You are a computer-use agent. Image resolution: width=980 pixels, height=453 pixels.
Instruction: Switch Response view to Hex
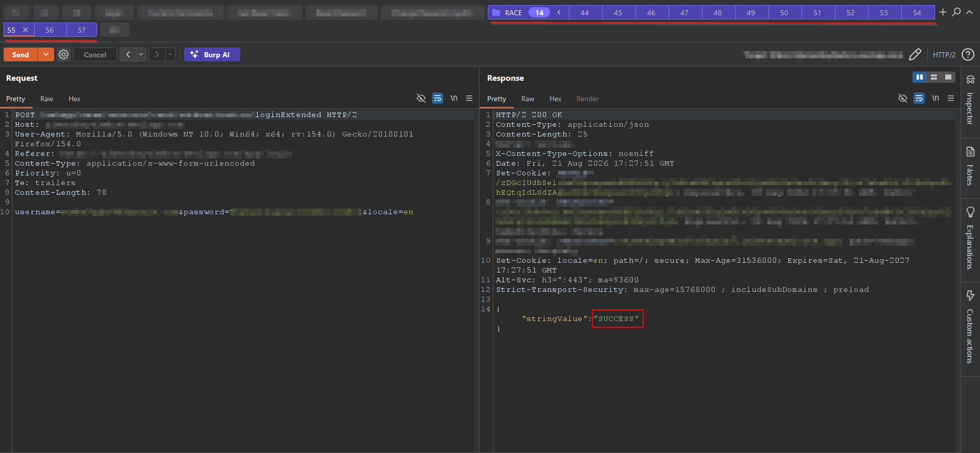pyautogui.click(x=556, y=99)
